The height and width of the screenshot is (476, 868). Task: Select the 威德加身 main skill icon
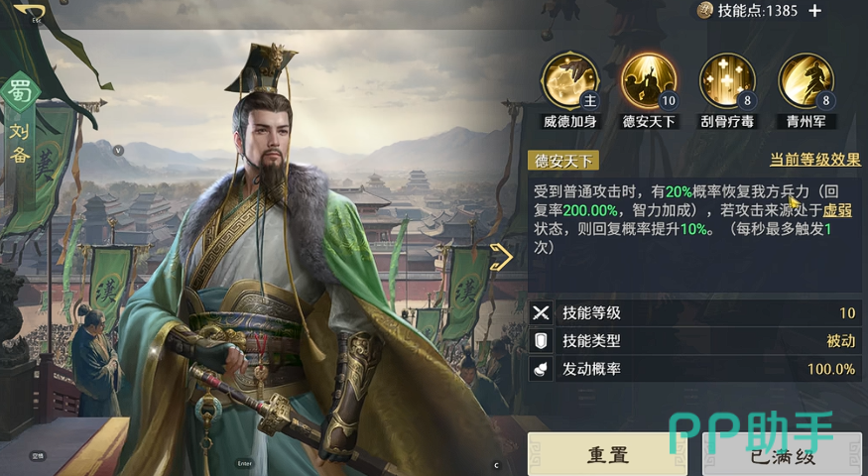coord(569,81)
